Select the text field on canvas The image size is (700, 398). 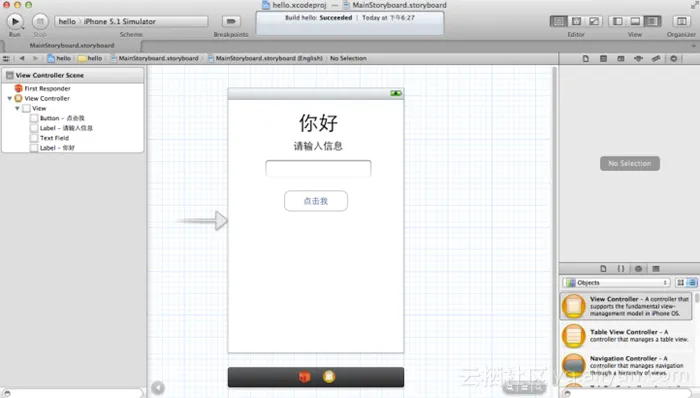318,168
